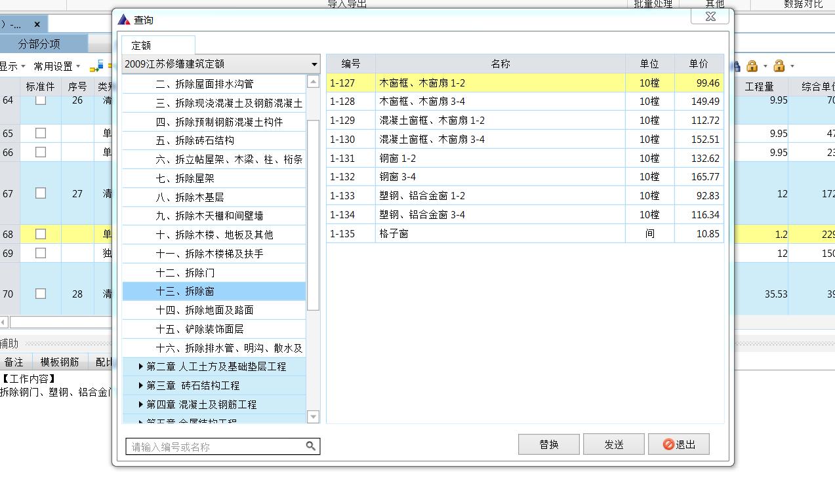
Task: Select tree item 十二、拆除门
Action: click(214, 272)
